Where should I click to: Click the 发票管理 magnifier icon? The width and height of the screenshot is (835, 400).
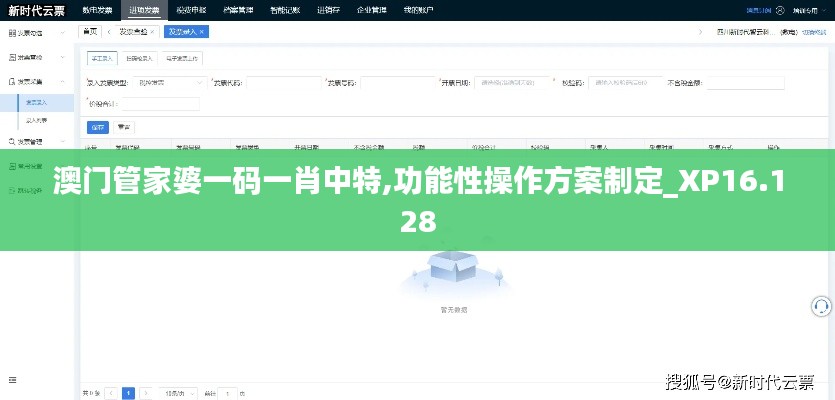click(x=12, y=142)
